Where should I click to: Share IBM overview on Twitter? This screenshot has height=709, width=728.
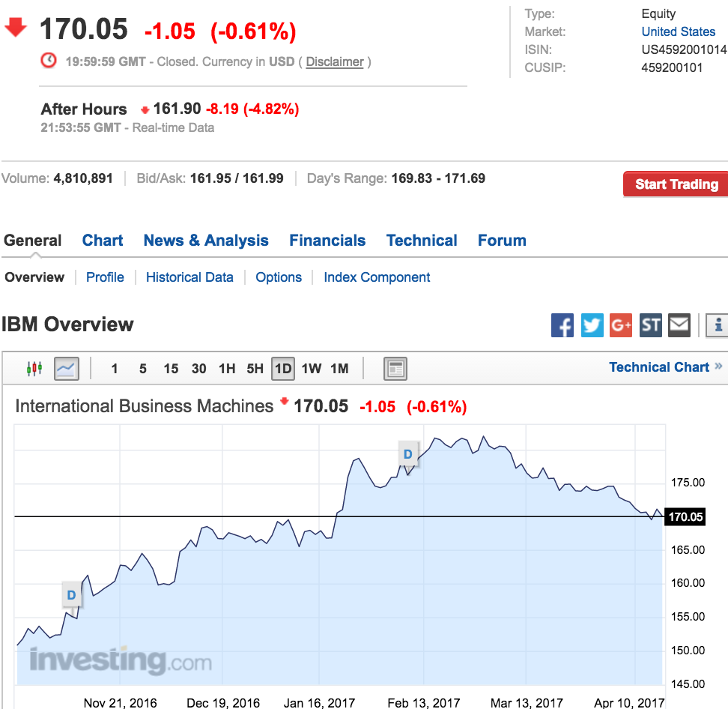pyautogui.click(x=592, y=325)
